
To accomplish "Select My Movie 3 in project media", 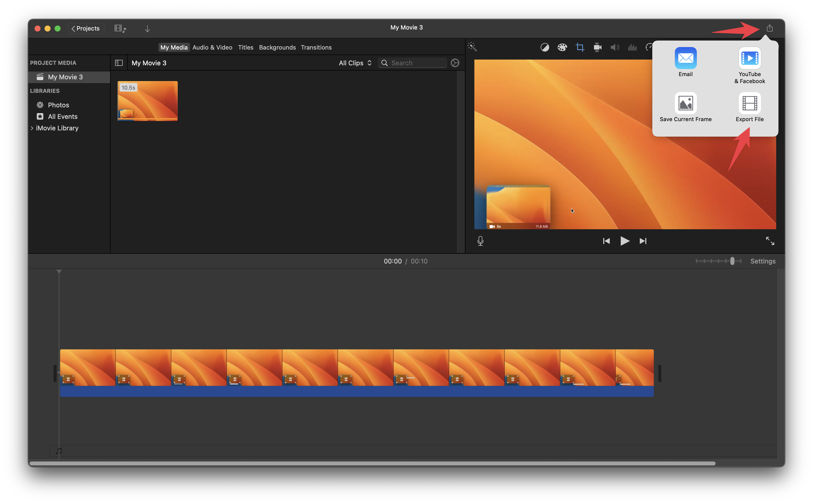I will (x=69, y=77).
